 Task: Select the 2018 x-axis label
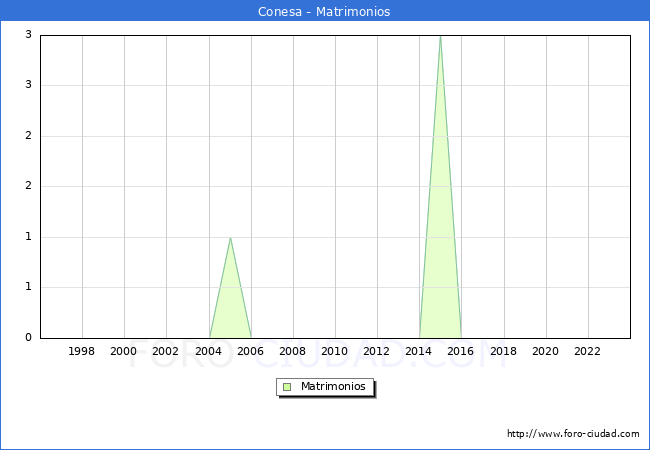coord(504,351)
